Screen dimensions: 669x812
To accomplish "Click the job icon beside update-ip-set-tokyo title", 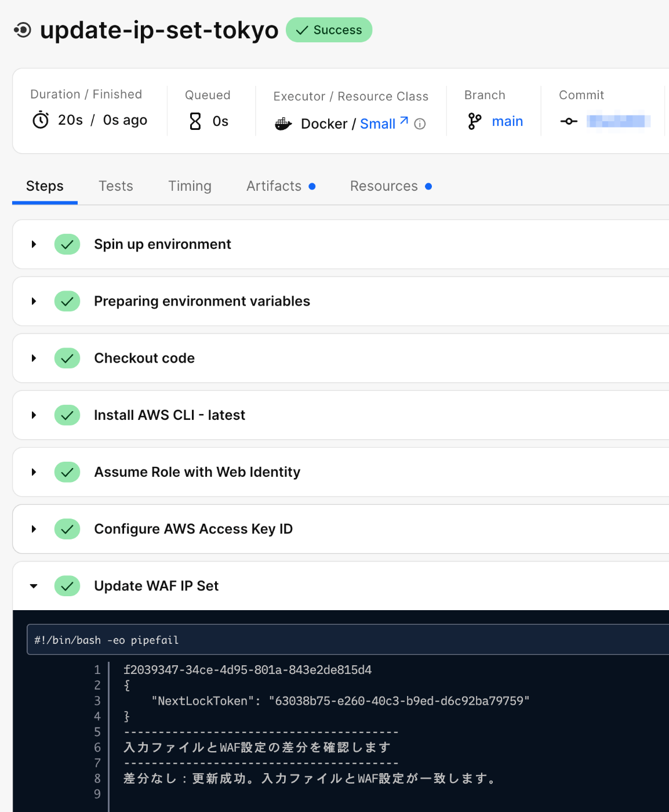I will (23, 30).
